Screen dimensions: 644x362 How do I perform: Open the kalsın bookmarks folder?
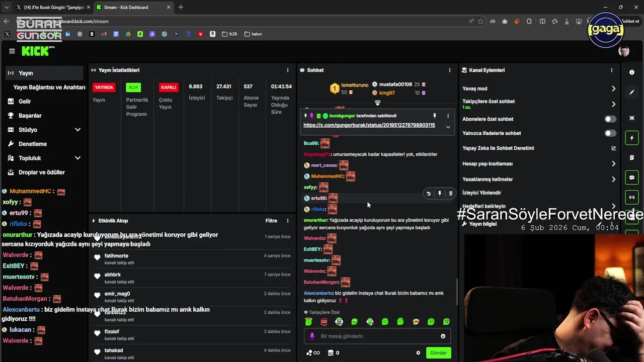[253, 34]
